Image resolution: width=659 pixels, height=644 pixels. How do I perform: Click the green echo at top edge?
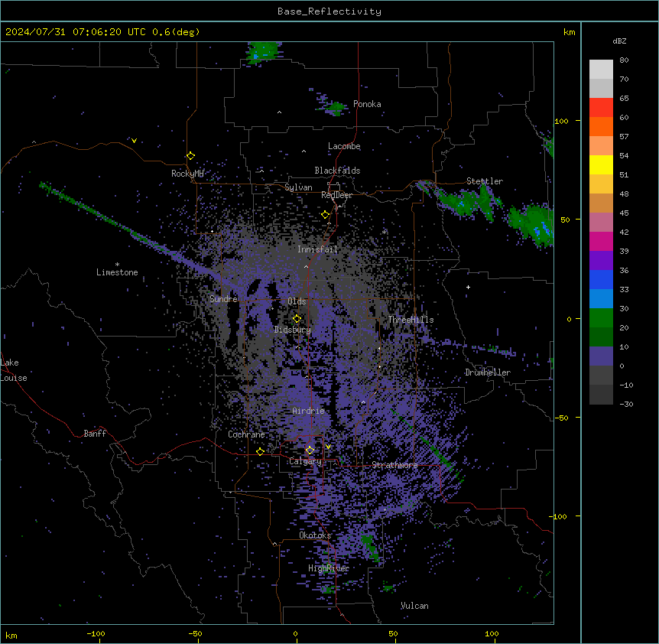(264, 53)
